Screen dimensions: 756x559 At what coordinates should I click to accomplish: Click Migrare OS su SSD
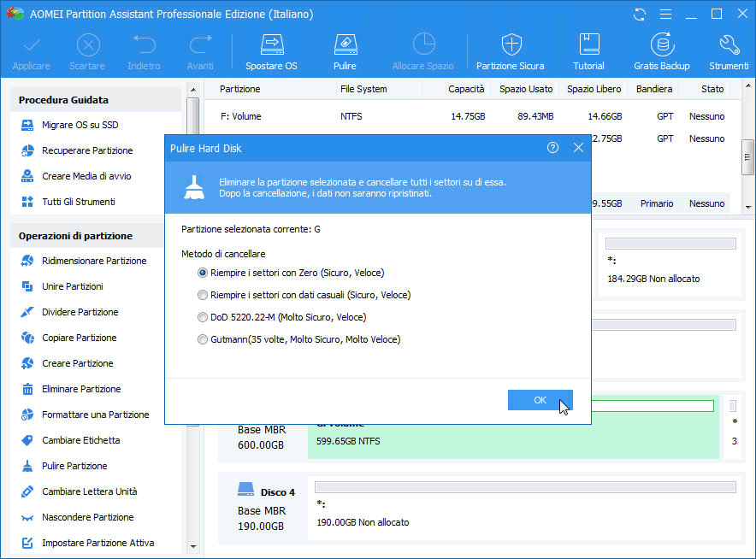(x=80, y=125)
